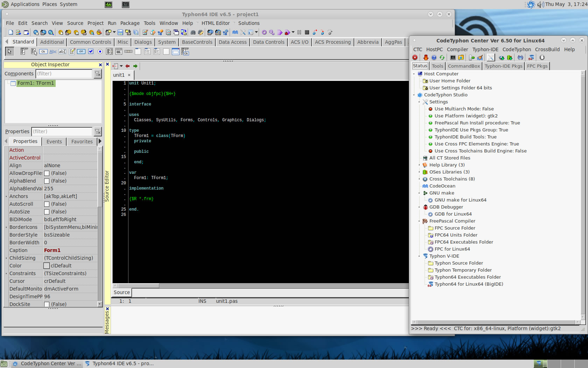Viewport: 588px width, 368px height.
Task: Toggle the AlphaBlend property checkbox
Action: tap(47, 181)
